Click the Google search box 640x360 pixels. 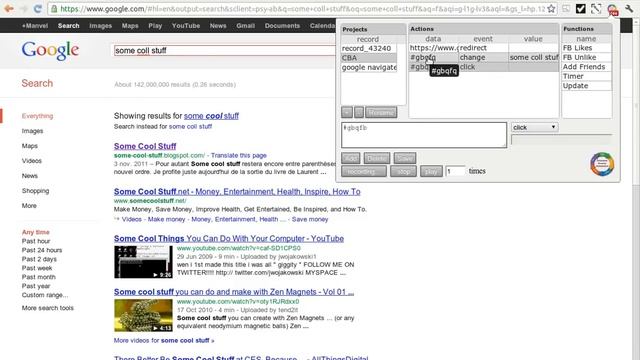pos(224,51)
